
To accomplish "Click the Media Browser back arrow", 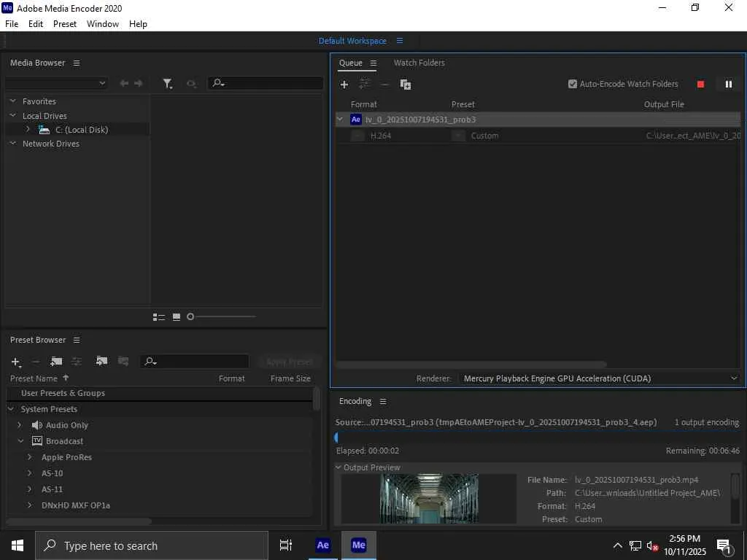I will (x=124, y=83).
